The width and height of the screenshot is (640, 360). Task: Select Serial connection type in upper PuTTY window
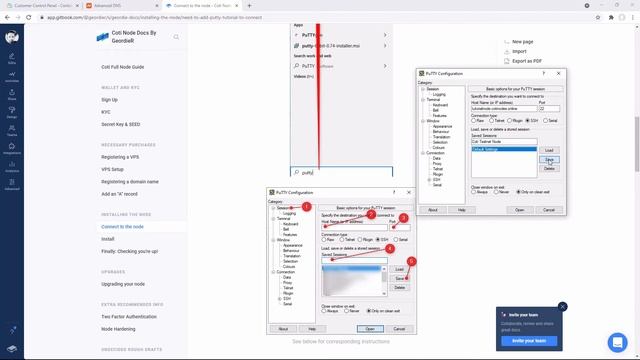click(545, 121)
